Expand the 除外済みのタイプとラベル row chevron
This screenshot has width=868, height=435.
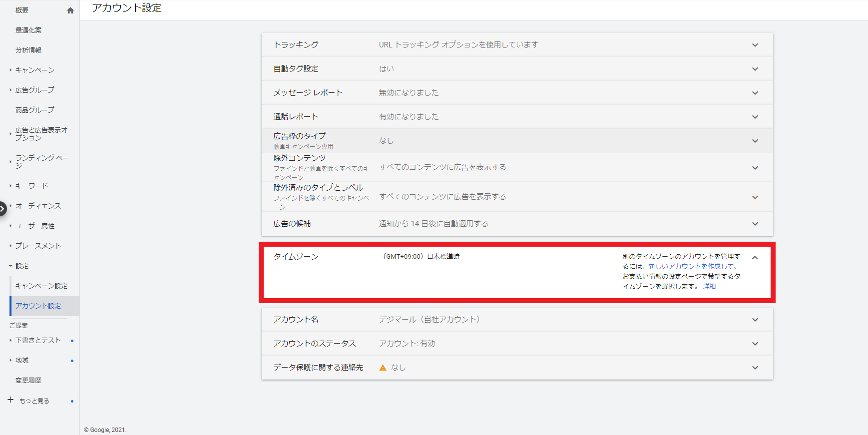[x=755, y=197]
